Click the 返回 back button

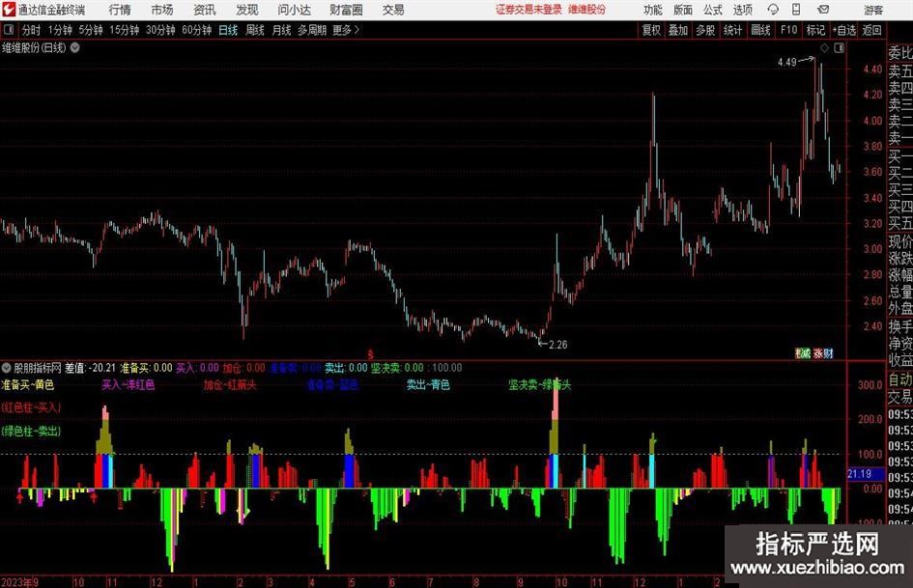click(x=871, y=30)
